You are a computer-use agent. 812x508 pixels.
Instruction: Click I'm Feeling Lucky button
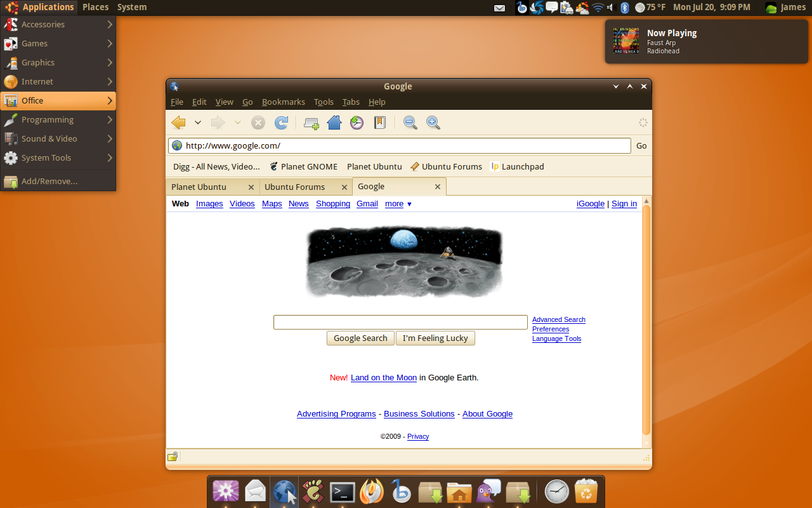[x=435, y=338]
